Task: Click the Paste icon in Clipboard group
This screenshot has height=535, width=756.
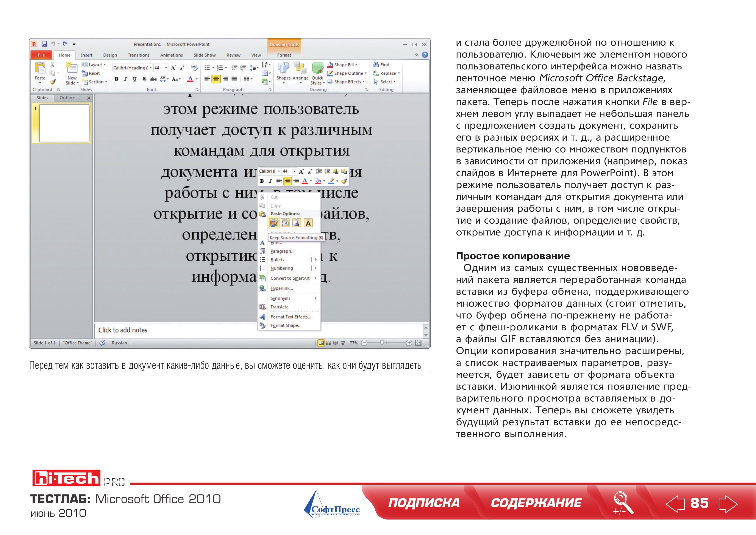Action: click(x=40, y=68)
